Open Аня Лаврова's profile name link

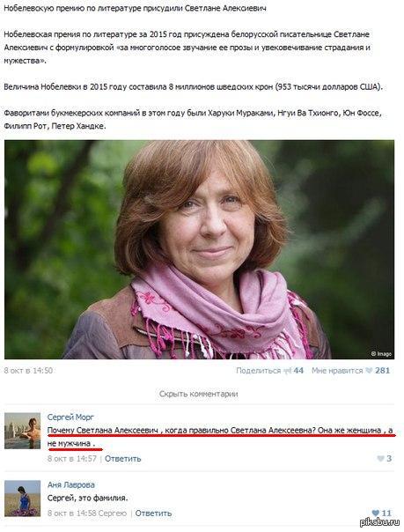click(x=71, y=484)
